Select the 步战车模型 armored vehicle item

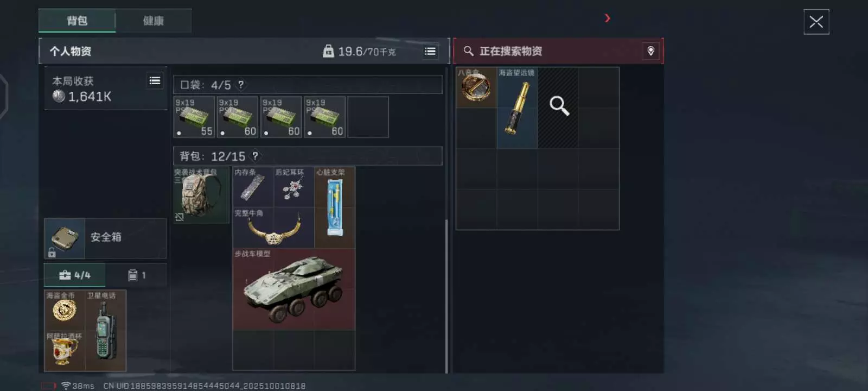tap(293, 289)
